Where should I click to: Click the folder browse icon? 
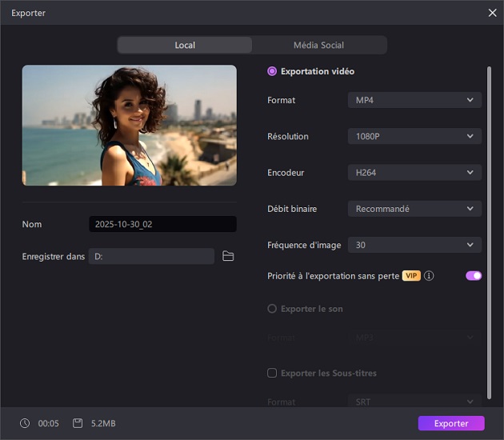pos(228,256)
